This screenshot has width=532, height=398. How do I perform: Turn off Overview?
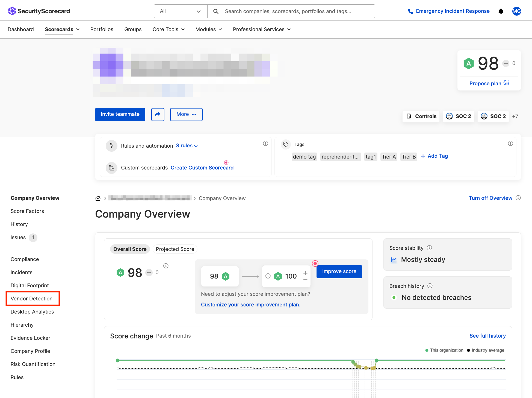490,198
